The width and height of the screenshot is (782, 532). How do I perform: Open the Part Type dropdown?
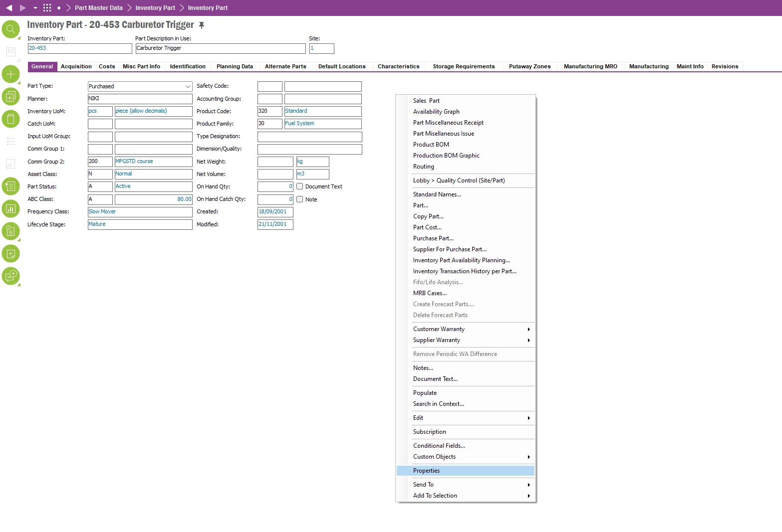tap(188, 87)
